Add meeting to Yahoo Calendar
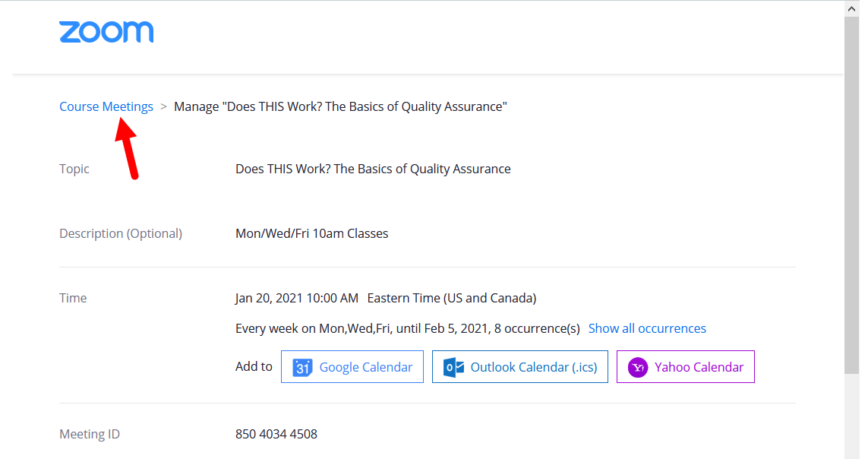 tap(685, 366)
